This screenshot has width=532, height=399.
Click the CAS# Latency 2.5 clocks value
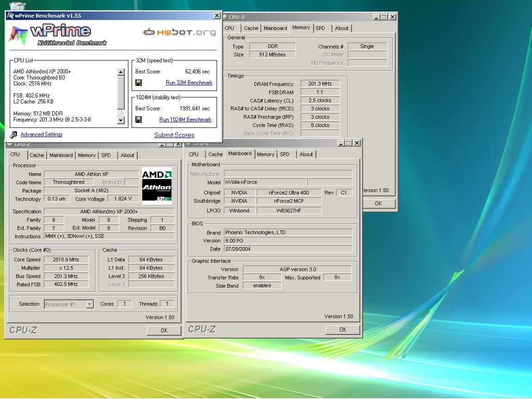(320, 100)
